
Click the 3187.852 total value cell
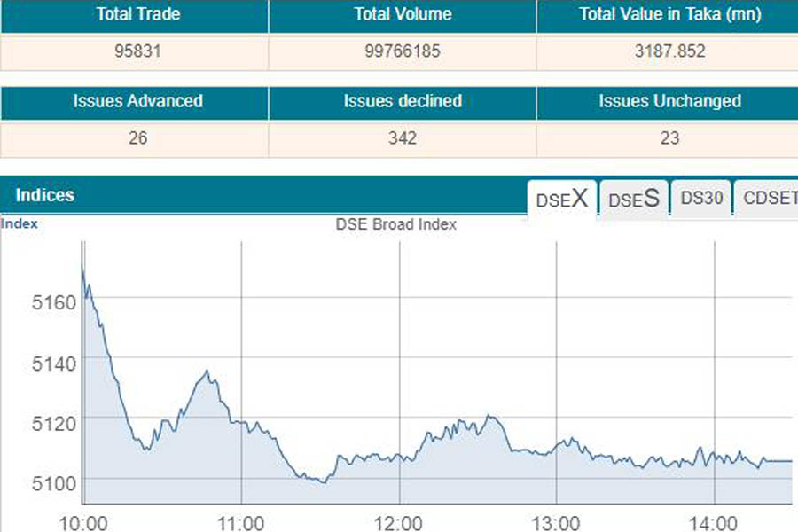669,51
